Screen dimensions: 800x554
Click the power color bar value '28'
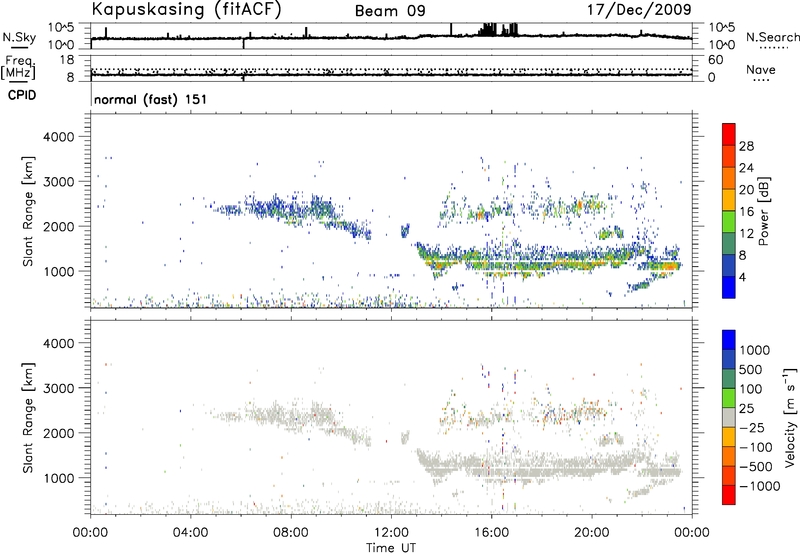(x=746, y=146)
